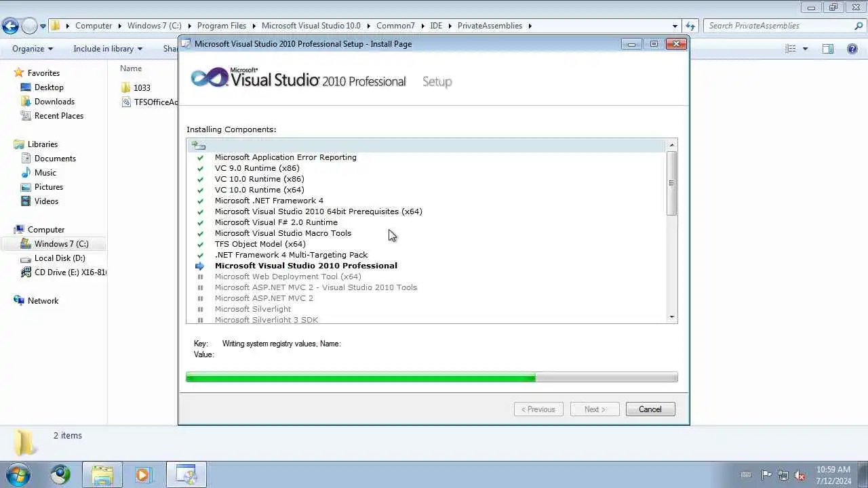
Task: Toggle the Explorer preview pane icon
Action: [x=828, y=49]
